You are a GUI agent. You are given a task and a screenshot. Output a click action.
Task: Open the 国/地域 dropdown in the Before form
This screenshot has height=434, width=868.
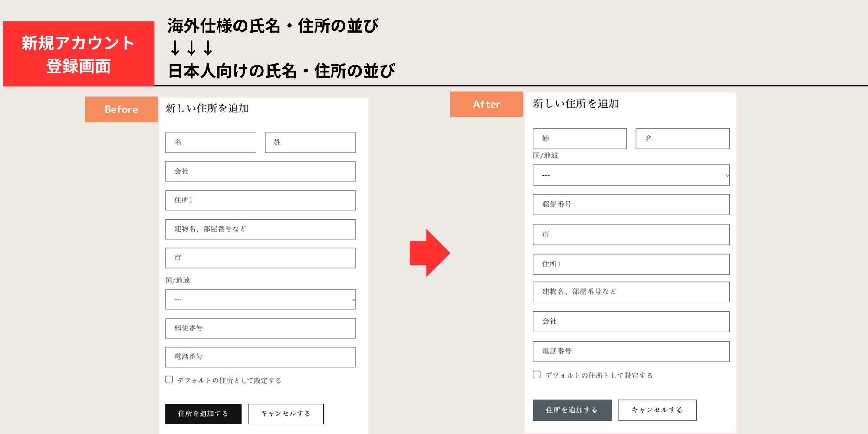tap(260, 299)
